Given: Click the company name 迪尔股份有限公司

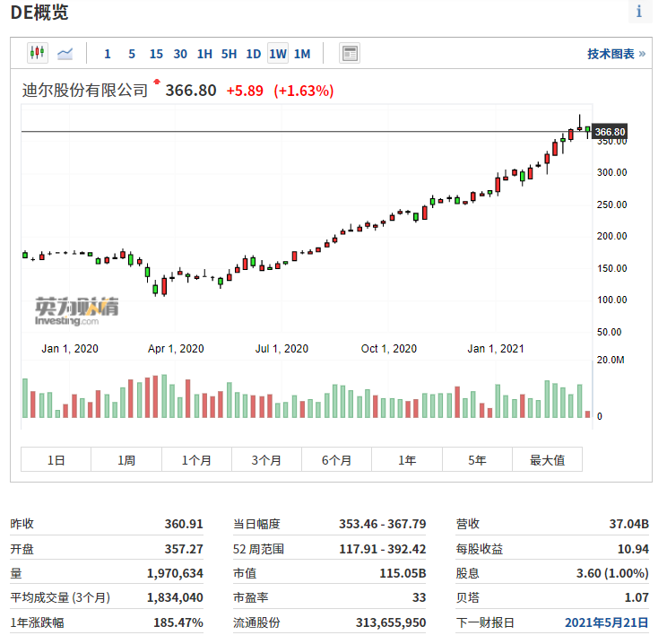Looking at the screenshot, I should (x=84, y=91).
